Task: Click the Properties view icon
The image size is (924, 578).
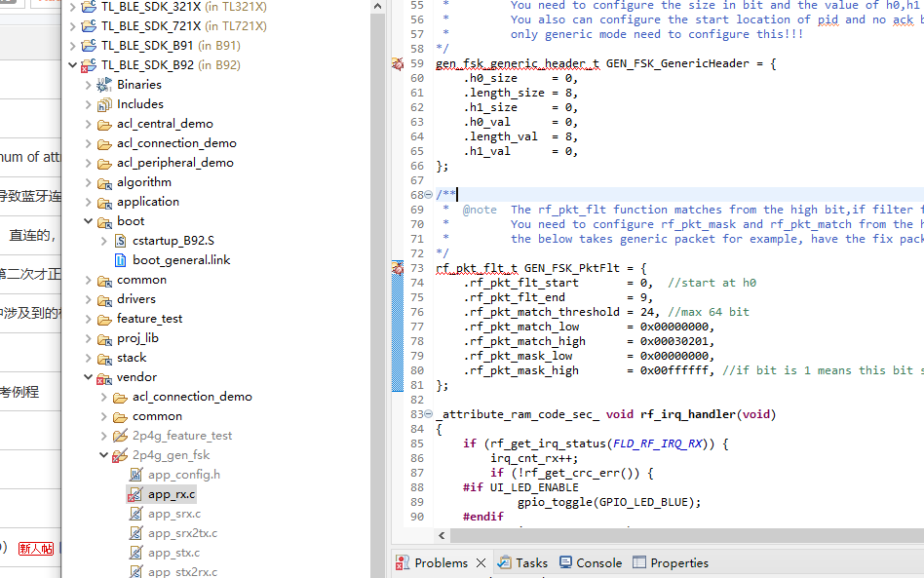Action: tap(639, 562)
